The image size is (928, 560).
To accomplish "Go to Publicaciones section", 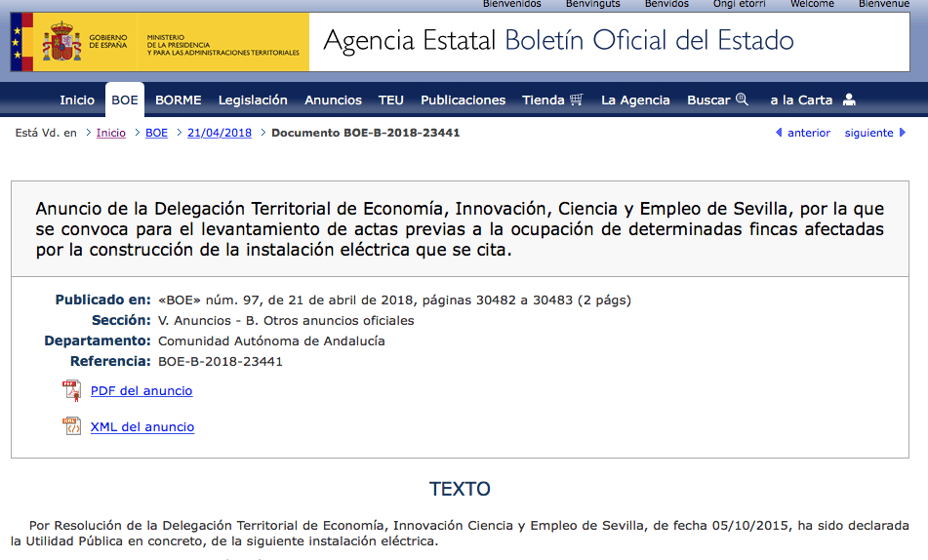I will click(463, 100).
